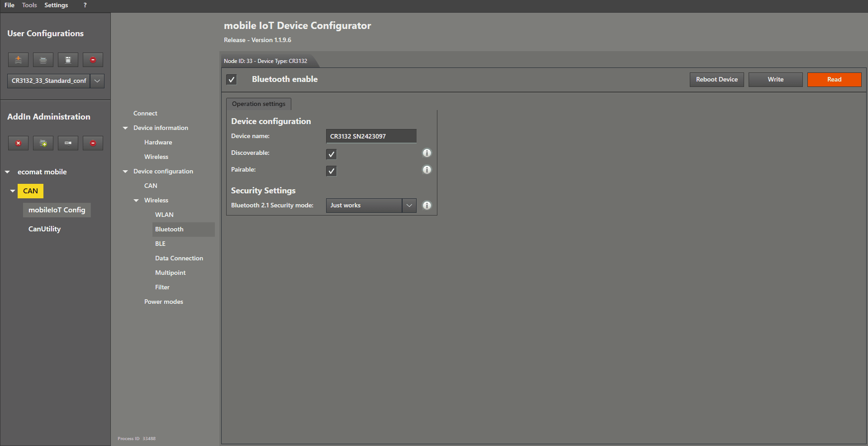Click the info icon beside the Discoverable checkbox
The height and width of the screenshot is (446, 868).
(427, 153)
